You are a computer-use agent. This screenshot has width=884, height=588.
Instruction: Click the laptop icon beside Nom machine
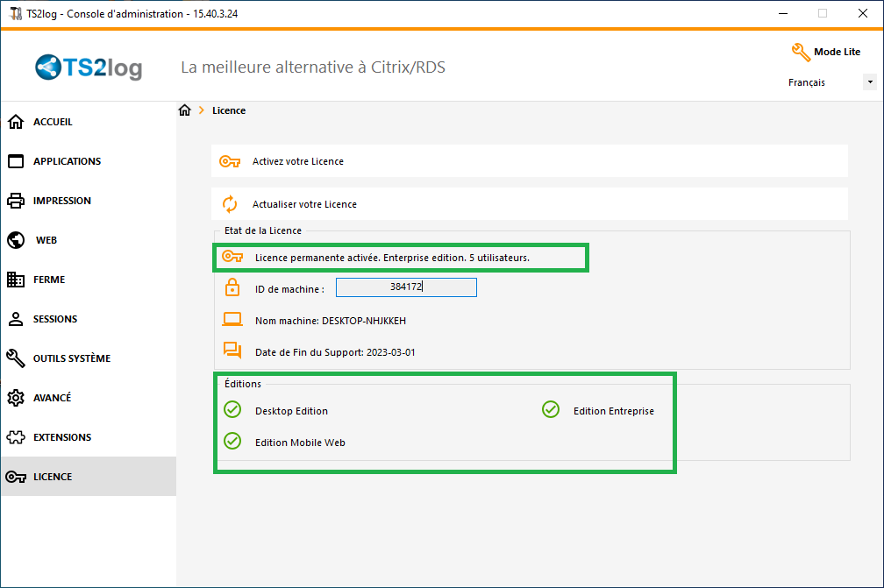click(x=232, y=319)
